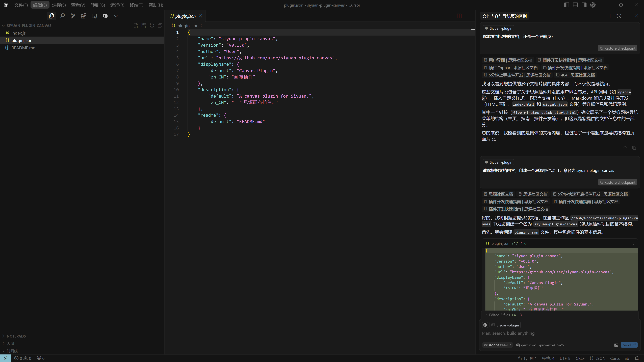Open the Agent mode dropdown
Screen dimensions: 644x362
pyautogui.click(x=498, y=345)
